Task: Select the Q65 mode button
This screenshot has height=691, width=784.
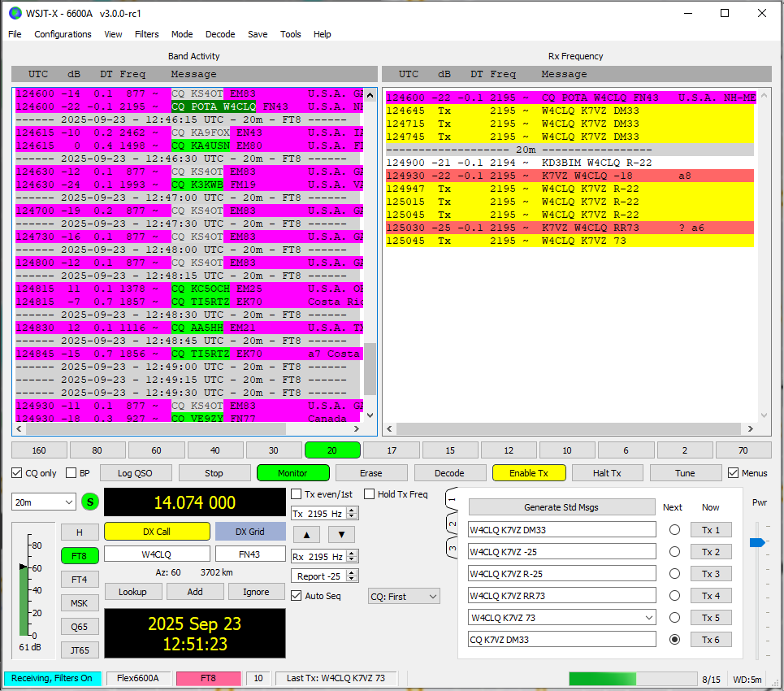Action: click(x=79, y=627)
